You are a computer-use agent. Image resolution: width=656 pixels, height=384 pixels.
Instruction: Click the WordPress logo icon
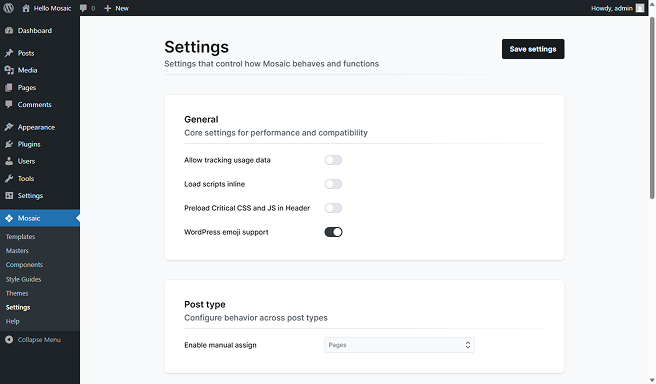point(8,8)
